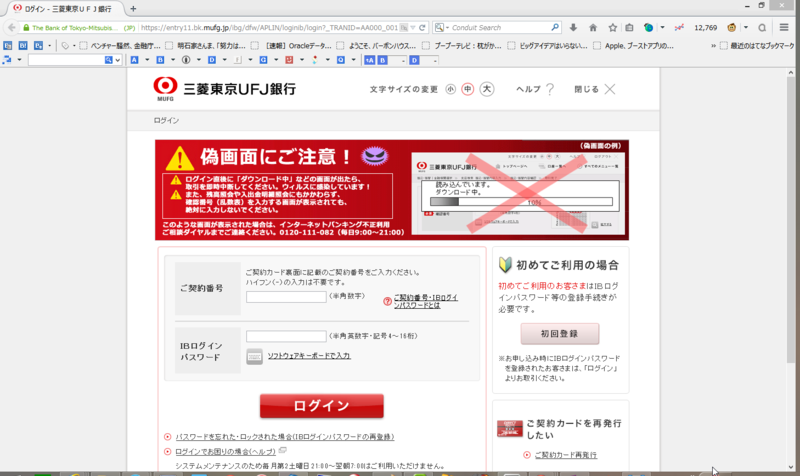Open the パスワードを忘れた・ロックされた場合 link
The width and height of the screenshot is (800, 476).
click(x=285, y=437)
